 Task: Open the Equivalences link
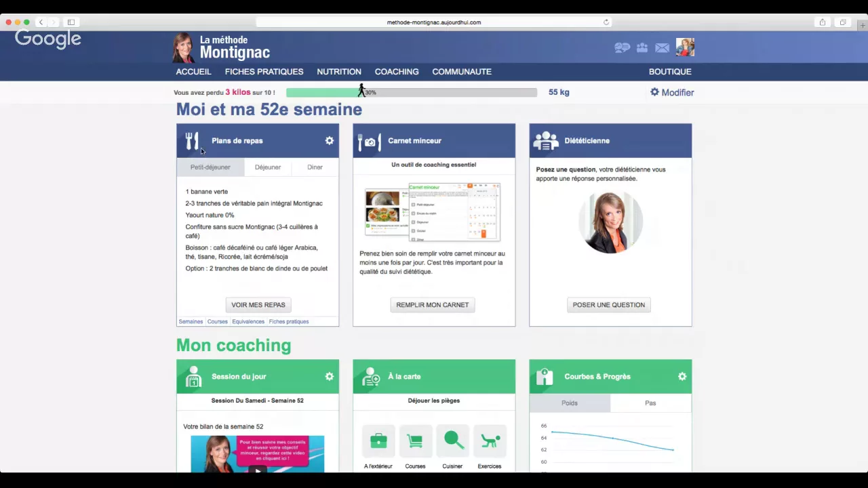click(248, 321)
